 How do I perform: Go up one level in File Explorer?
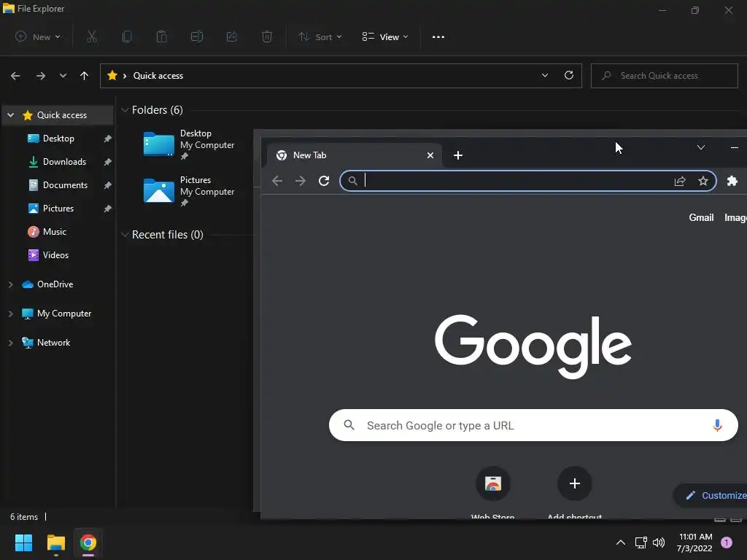coord(85,76)
